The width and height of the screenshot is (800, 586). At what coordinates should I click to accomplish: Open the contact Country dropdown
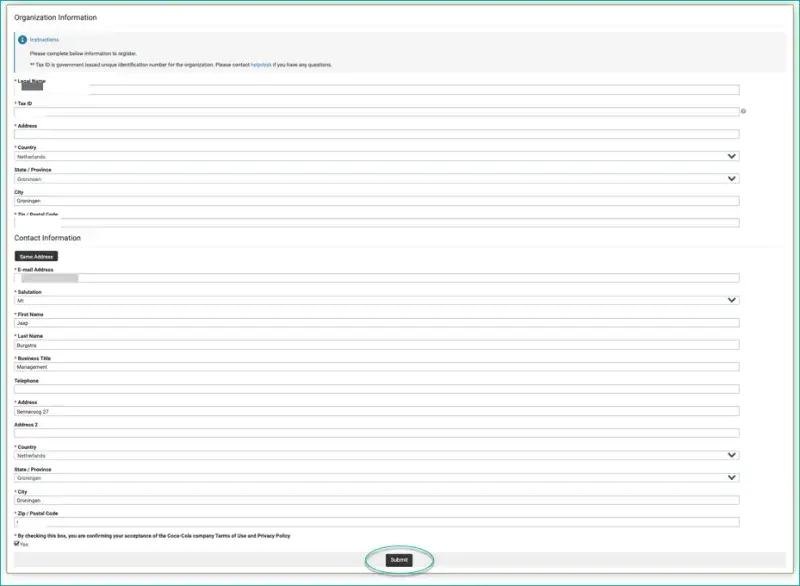[x=376, y=454]
